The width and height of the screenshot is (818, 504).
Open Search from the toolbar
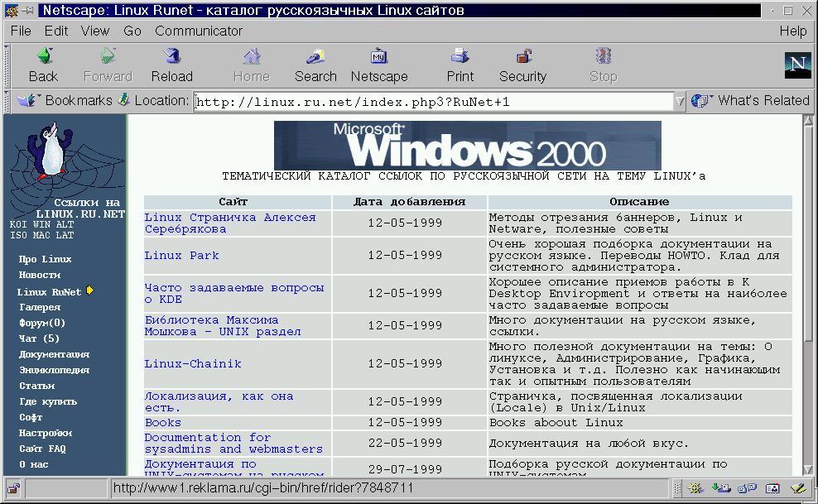315,56
